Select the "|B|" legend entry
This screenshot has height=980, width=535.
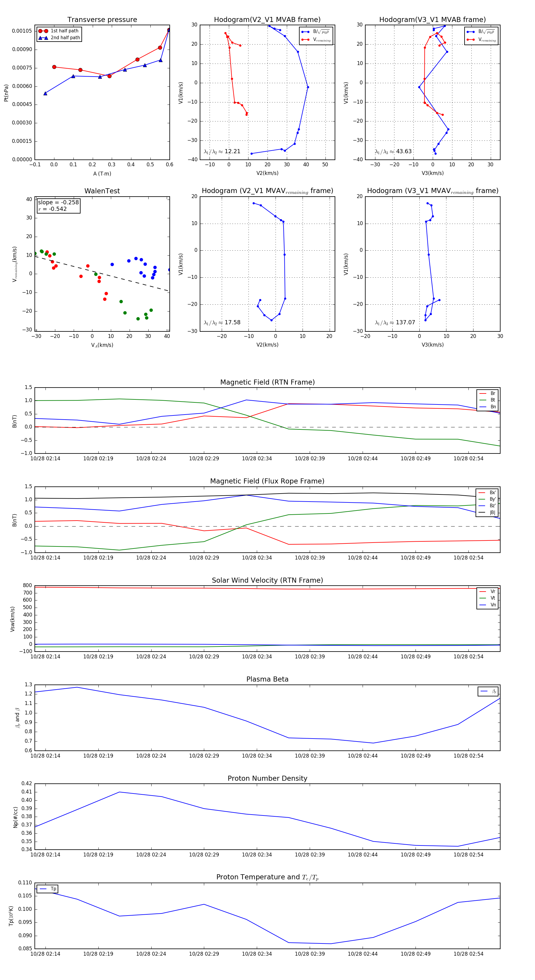[x=487, y=513]
